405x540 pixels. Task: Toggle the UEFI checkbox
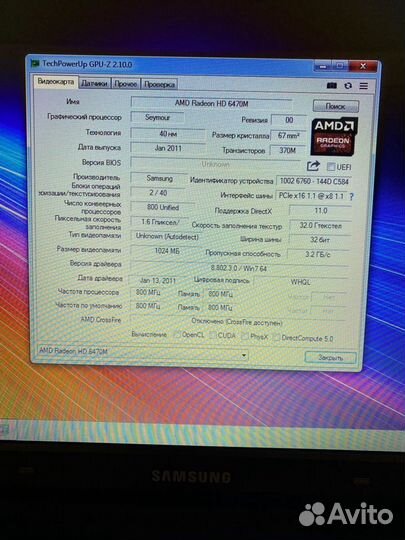point(331,167)
